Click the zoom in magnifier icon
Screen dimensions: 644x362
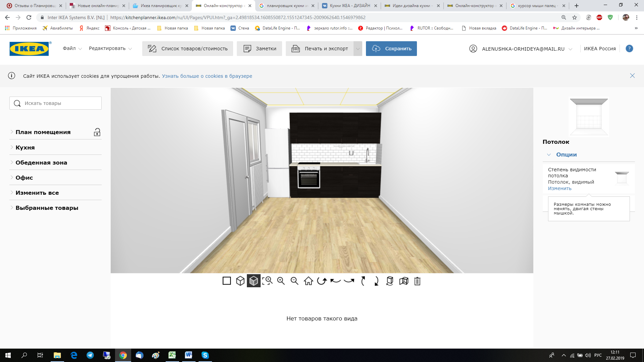[281, 281]
